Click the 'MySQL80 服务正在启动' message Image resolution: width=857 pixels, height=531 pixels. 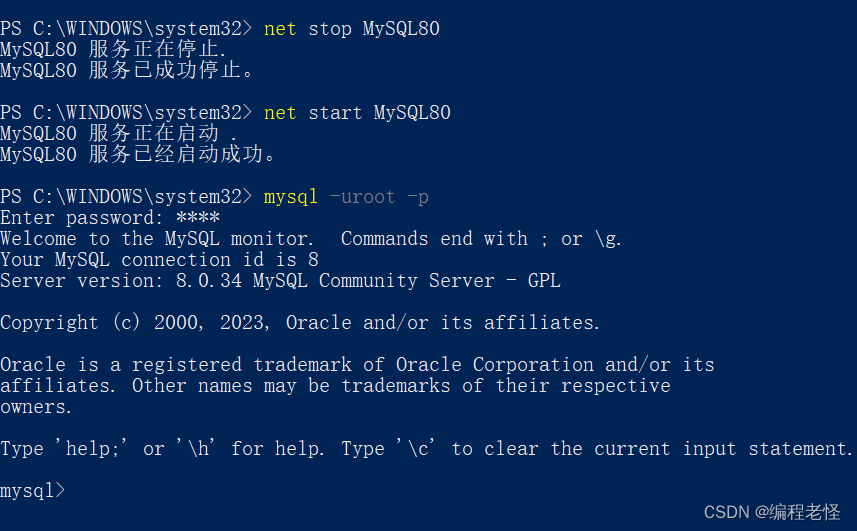(x=119, y=134)
